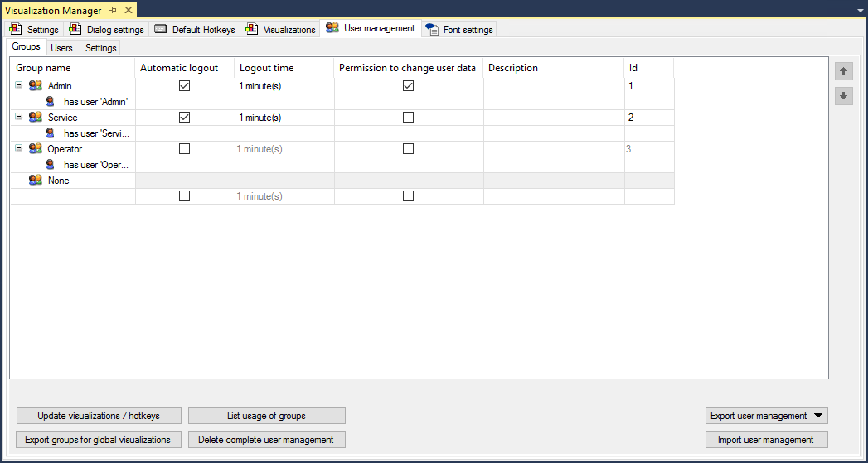The width and height of the screenshot is (868, 463).
Task: Click the Description column header
Action: click(x=554, y=68)
